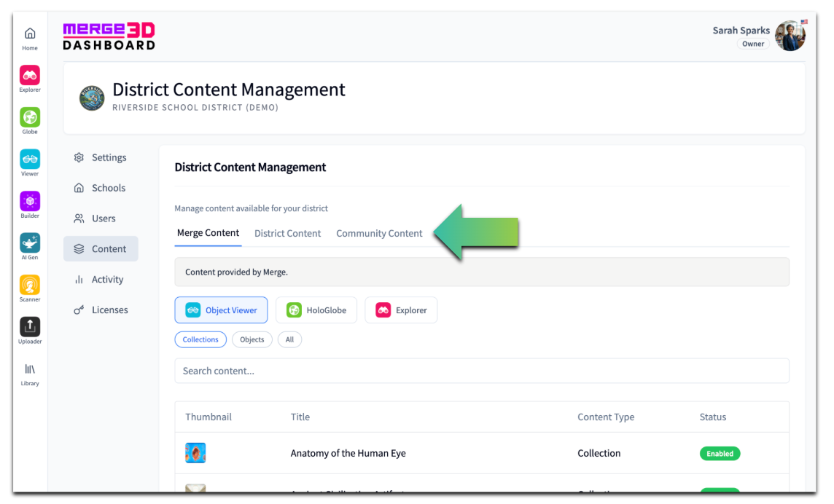Click the Sarah Sparks user name
This screenshot has height=504, width=834.
coord(741,31)
